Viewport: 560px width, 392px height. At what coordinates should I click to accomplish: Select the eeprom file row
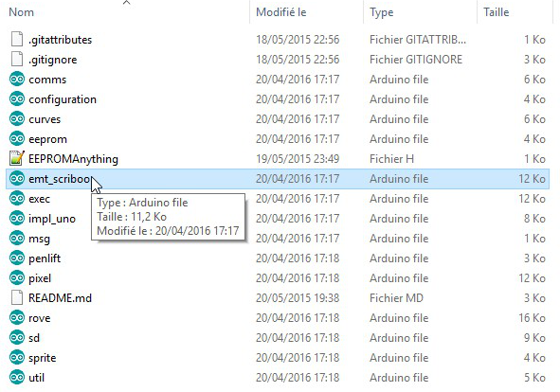pyautogui.click(x=278, y=139)
